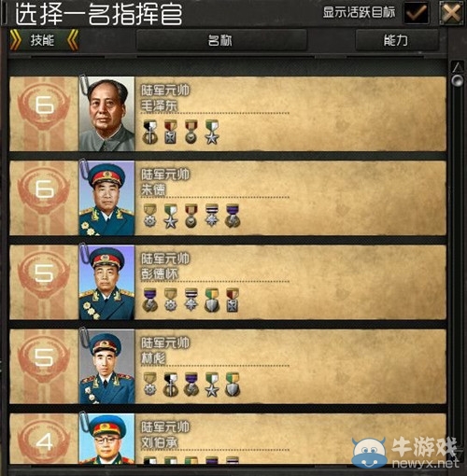Click Lin Biao's black-white ribbon medal

pyautogui.click(x=171, y=385)
